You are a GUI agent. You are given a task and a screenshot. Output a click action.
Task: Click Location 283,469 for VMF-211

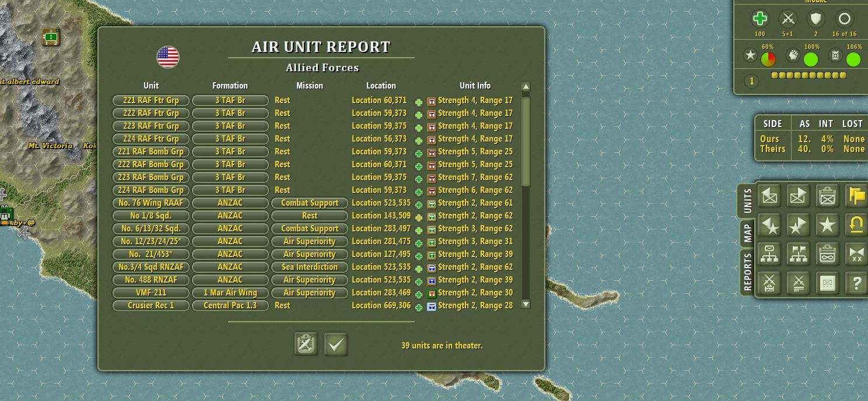[381, 293]
